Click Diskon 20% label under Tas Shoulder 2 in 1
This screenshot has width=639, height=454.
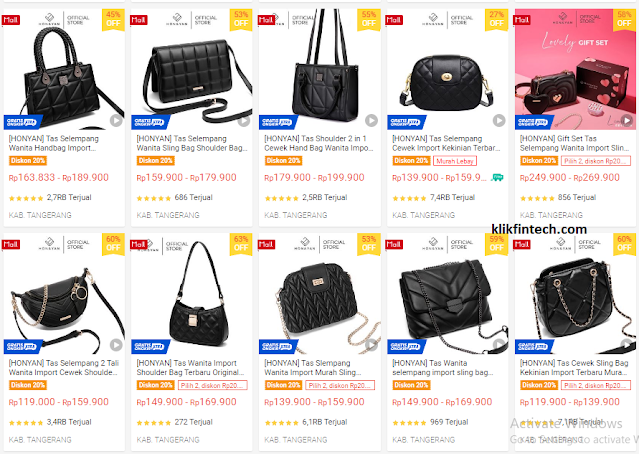point(283,161)
